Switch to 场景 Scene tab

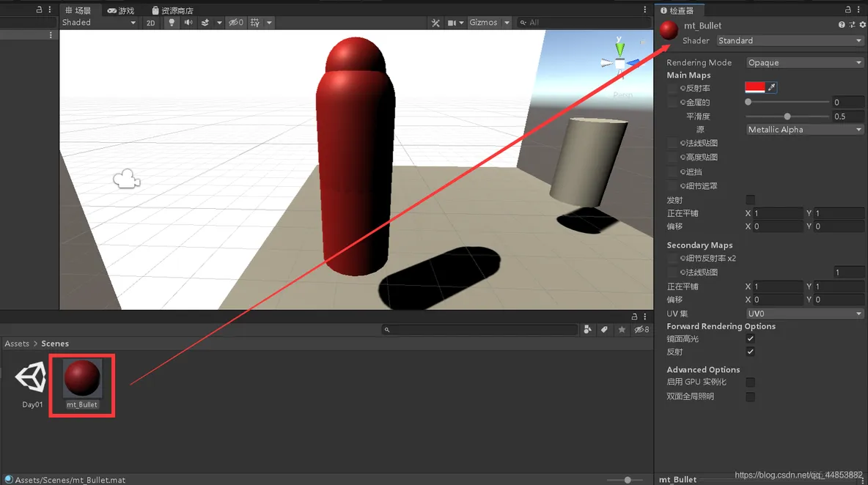[x=78, y=10]
